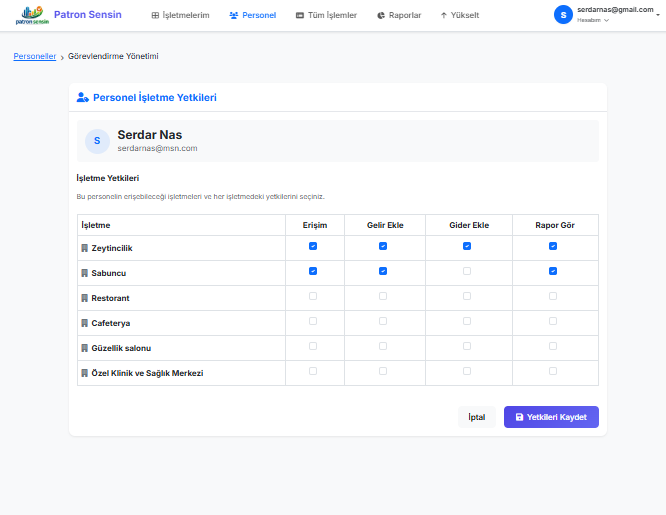Viewport: 666px width, 515px height.
Task: Enable Gider Ekle for Sabuncu
Action: (x=467, y=271)
